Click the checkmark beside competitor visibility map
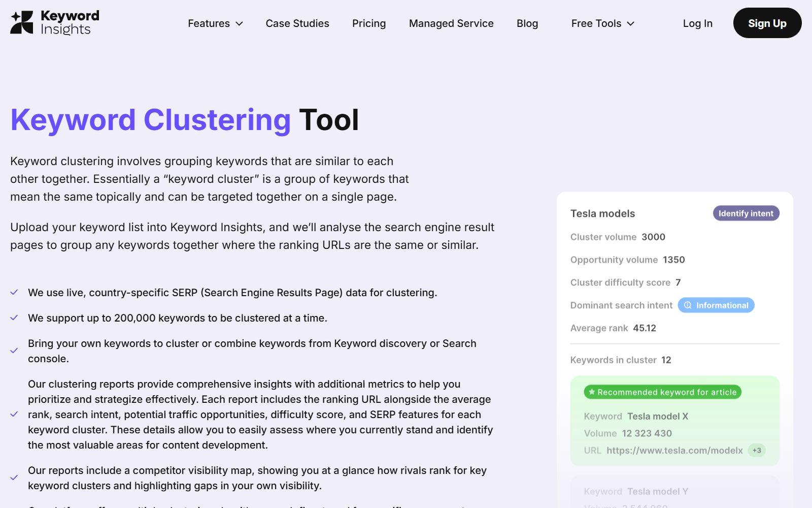The image size is (812, 508). click(x=14, y=478)
